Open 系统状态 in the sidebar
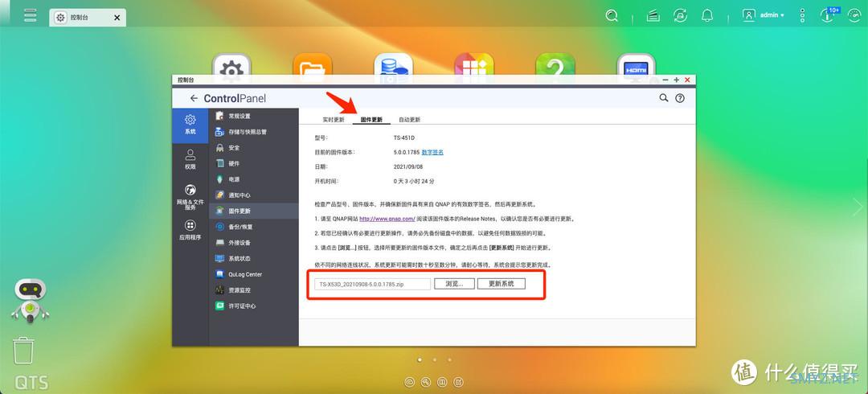The image size is (868, 394). point(253,258)
